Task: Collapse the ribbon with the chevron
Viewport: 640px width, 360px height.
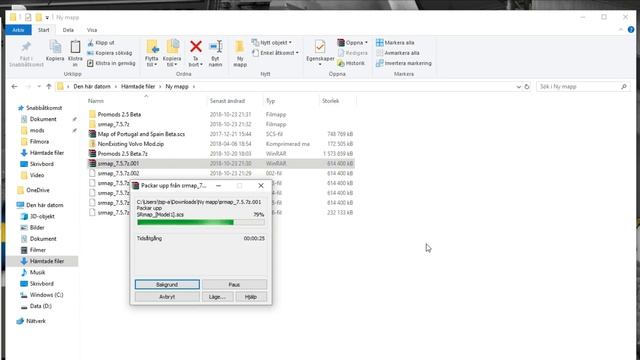Action: coord(621,30)
